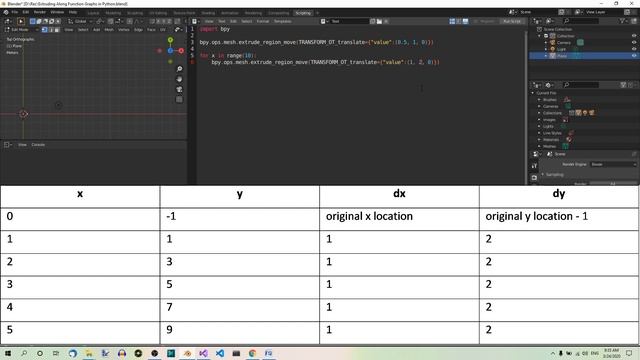Image resolution: width=640 pixels, height=360 pixels.
Task: Expand Brushes in Current File list
Action: pos(539,100)
